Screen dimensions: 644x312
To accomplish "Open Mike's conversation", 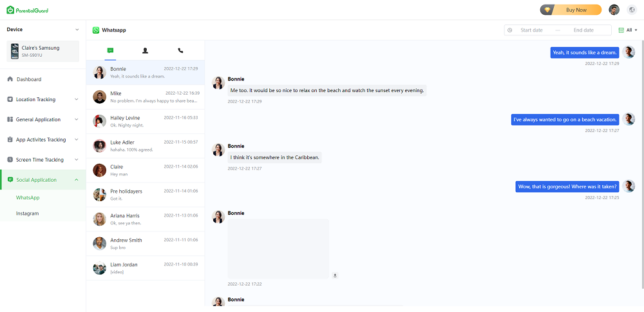I will 146,97.
